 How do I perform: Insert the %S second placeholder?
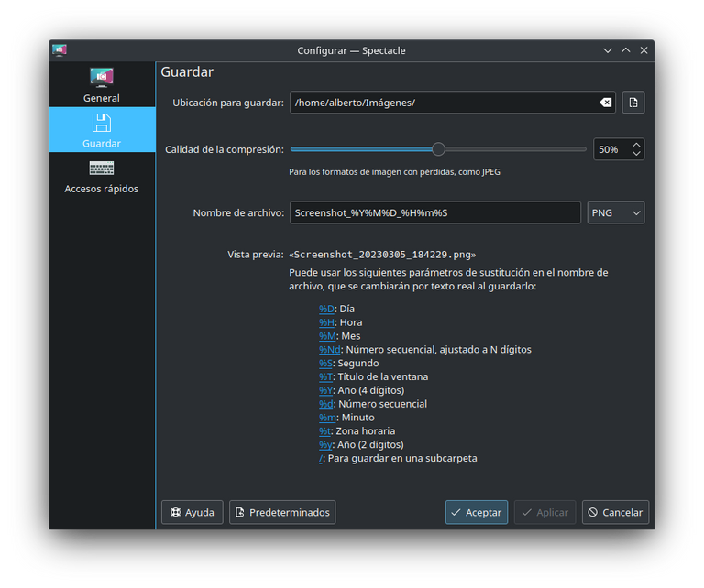(325, 364)
